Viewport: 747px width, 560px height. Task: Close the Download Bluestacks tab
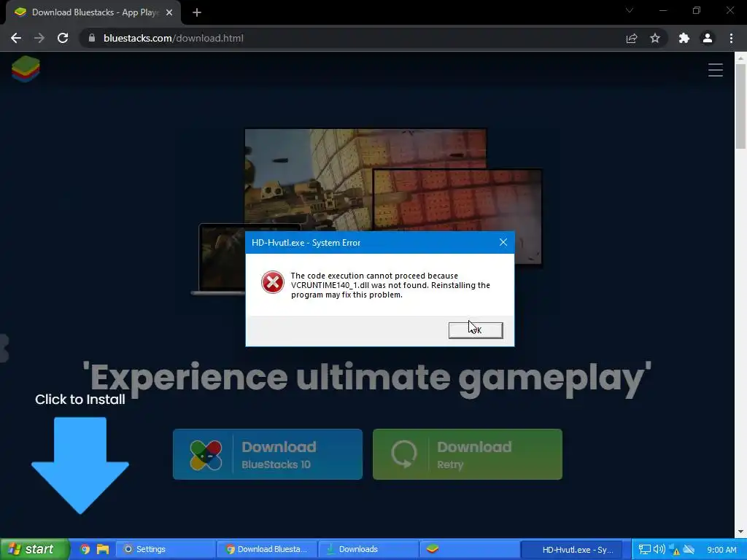click(x=169, y=13)
